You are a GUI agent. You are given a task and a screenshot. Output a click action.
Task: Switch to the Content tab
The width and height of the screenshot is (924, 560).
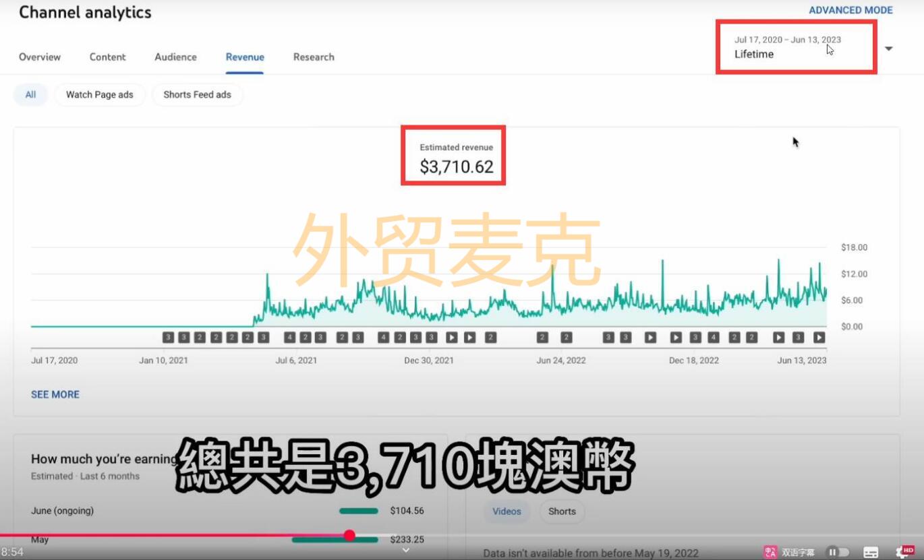(x=108, y=57)
